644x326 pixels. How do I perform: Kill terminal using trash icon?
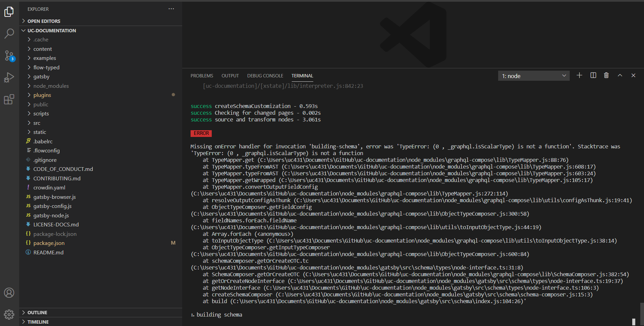click(x=606, y=75)
